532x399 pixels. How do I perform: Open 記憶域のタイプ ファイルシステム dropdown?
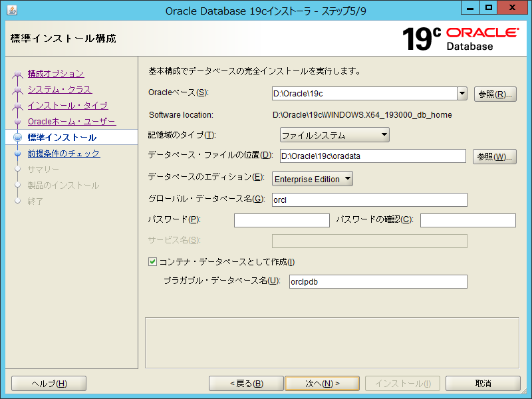[334, 135]
